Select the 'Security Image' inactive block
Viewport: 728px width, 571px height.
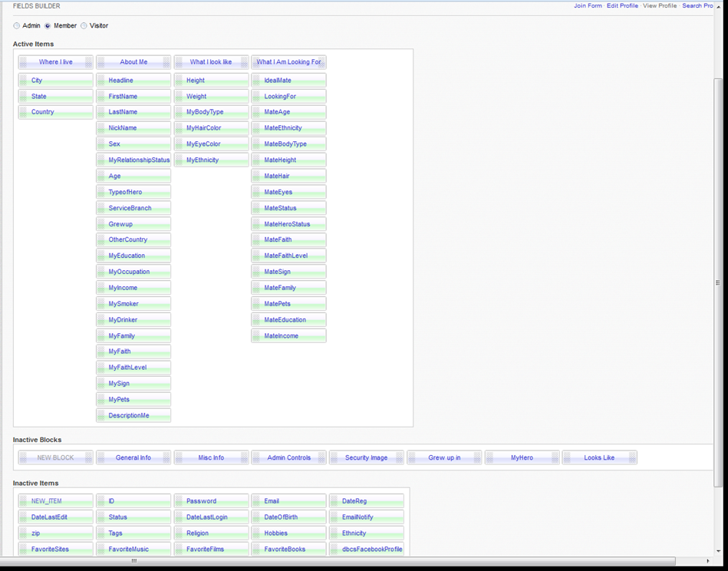point(367,458)
